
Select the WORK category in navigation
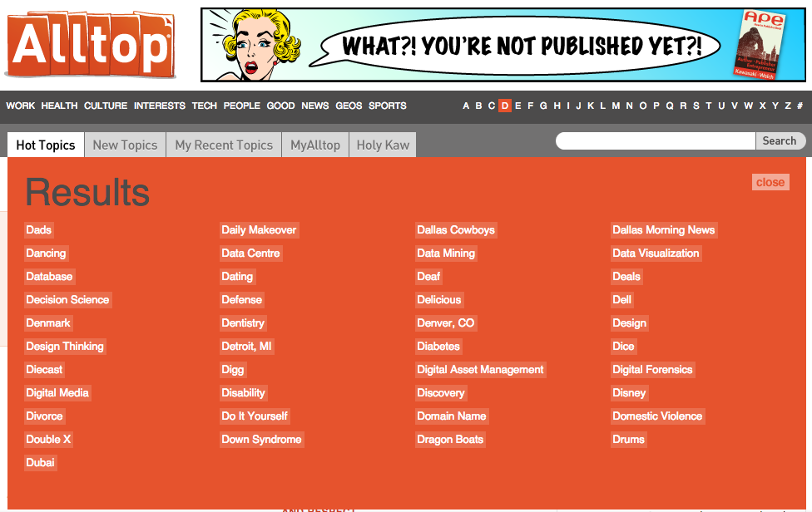[21, 106]
